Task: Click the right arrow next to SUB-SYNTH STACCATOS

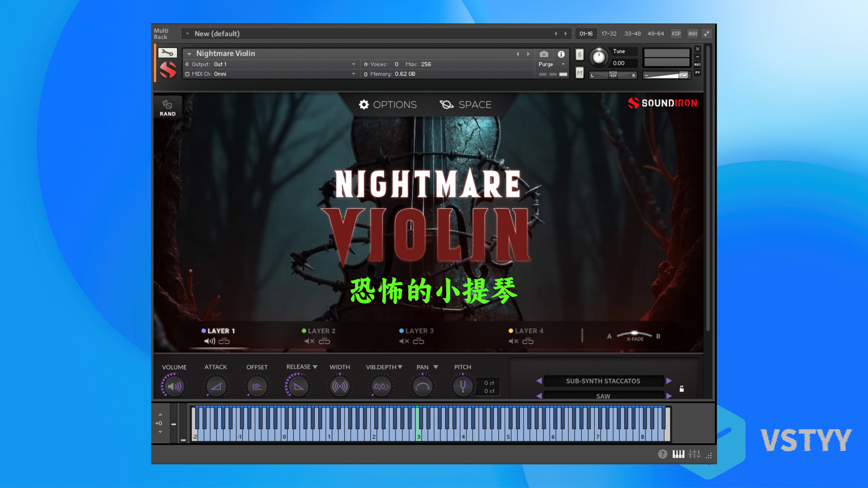Action: (x=669, y=381)
